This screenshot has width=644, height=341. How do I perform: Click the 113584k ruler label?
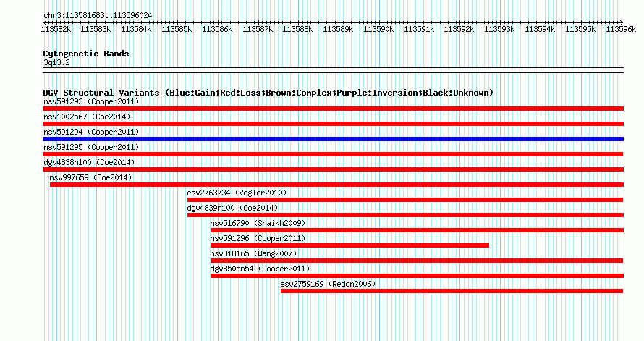point(136,29)
